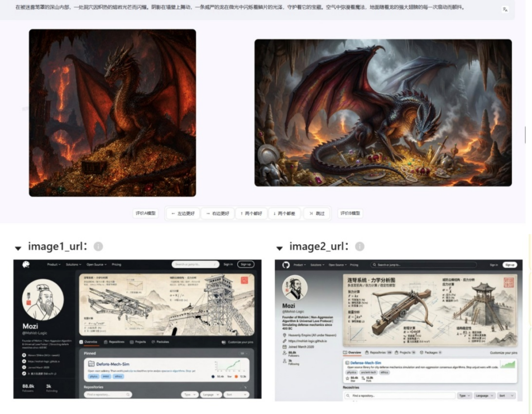Viewport: 532px width, 414px height.
Task: Click the translate icon beside the prompt text
Action: 505,9
